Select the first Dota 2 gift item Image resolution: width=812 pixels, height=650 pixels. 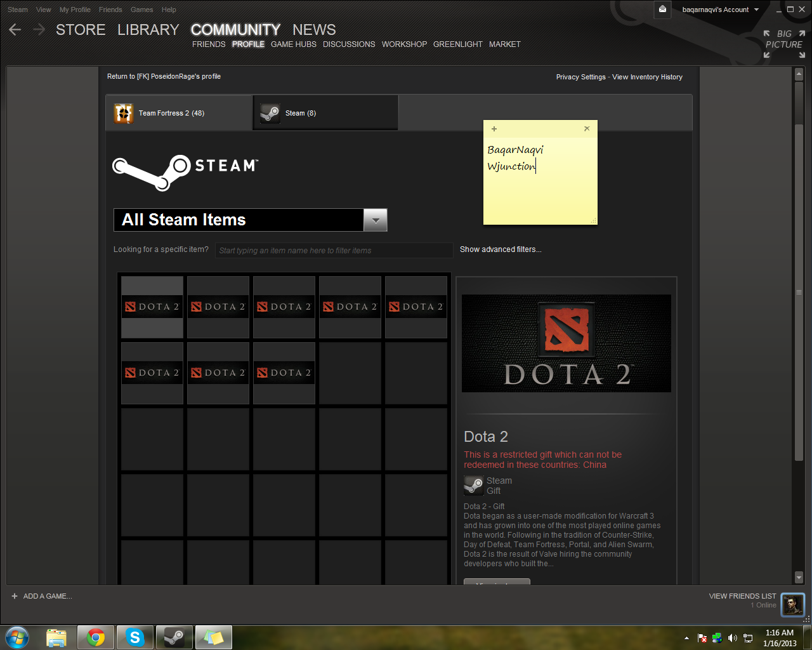(152, 307)
